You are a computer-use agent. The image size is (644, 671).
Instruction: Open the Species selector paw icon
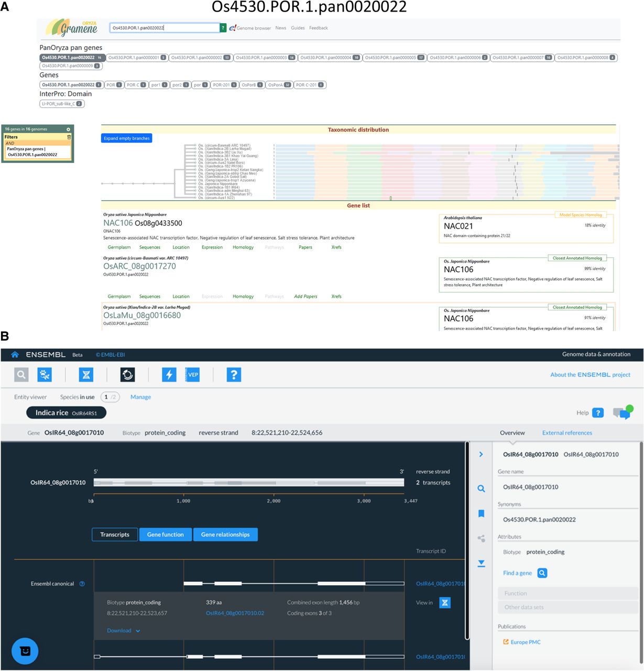tap(45, 375)
